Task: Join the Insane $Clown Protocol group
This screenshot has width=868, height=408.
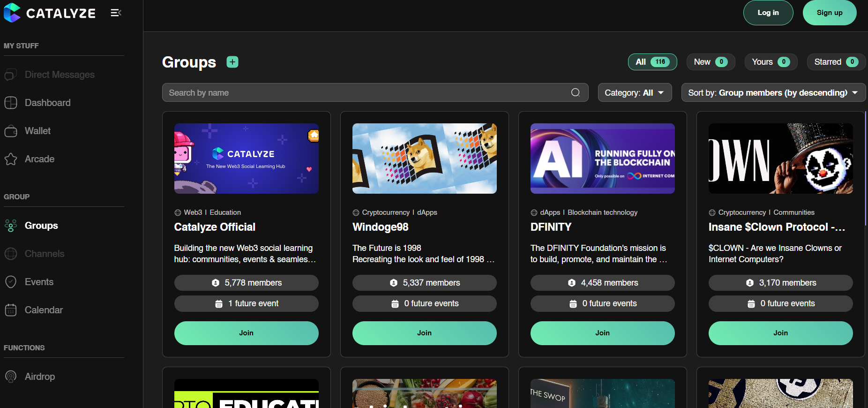Action: coord(781,333)
